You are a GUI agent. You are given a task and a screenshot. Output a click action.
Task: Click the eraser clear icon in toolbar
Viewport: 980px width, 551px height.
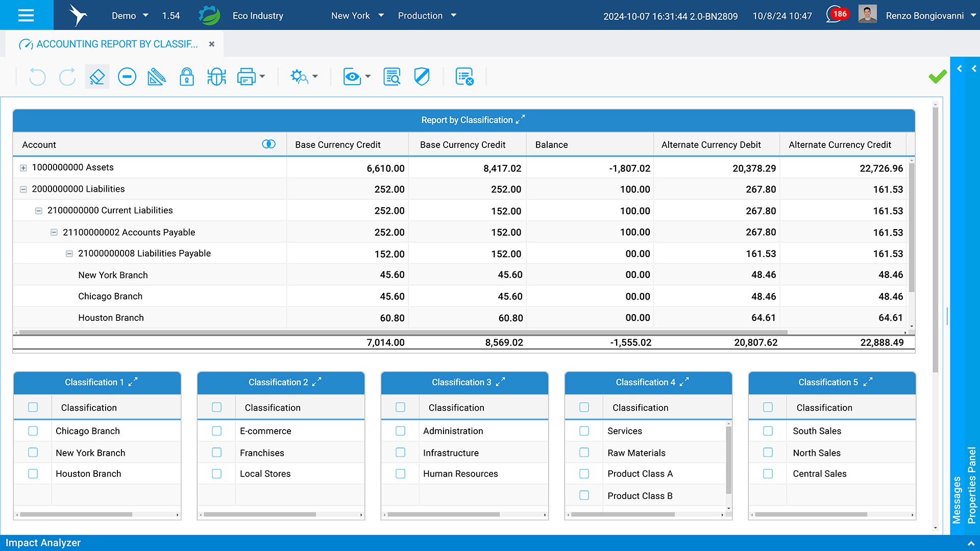97,77
